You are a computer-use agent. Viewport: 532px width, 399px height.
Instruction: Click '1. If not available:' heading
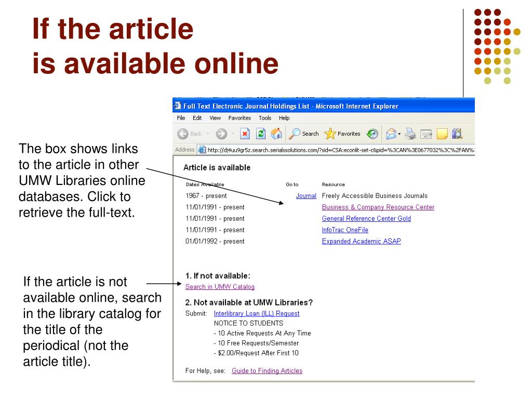[218, 276]
